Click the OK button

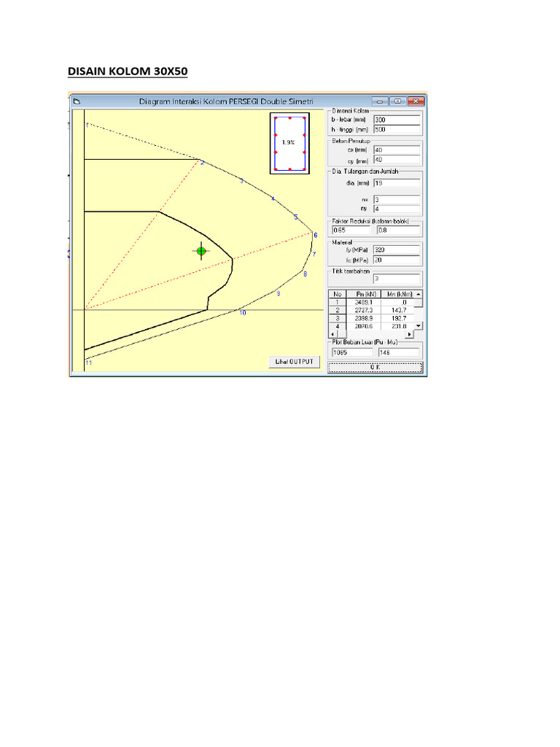(375, 368)
